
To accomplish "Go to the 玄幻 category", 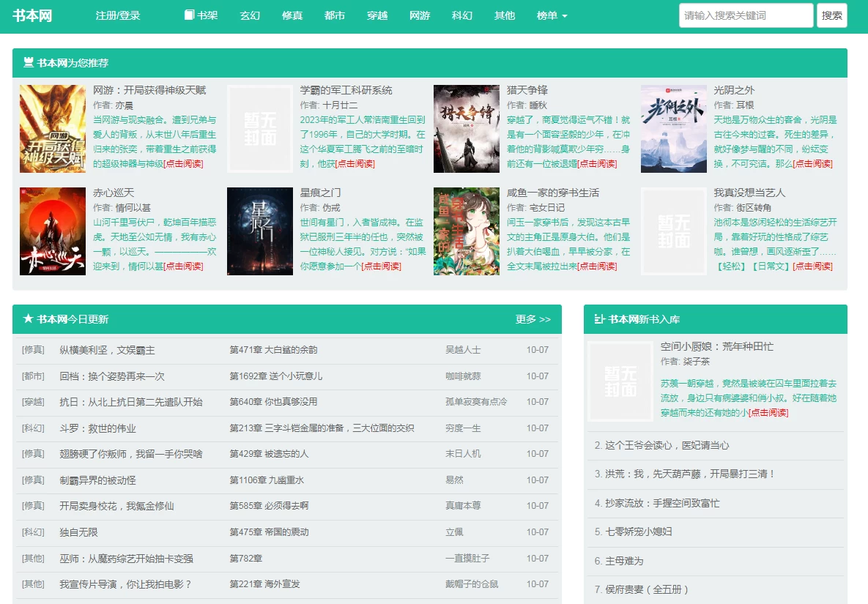I will [250, 15].
